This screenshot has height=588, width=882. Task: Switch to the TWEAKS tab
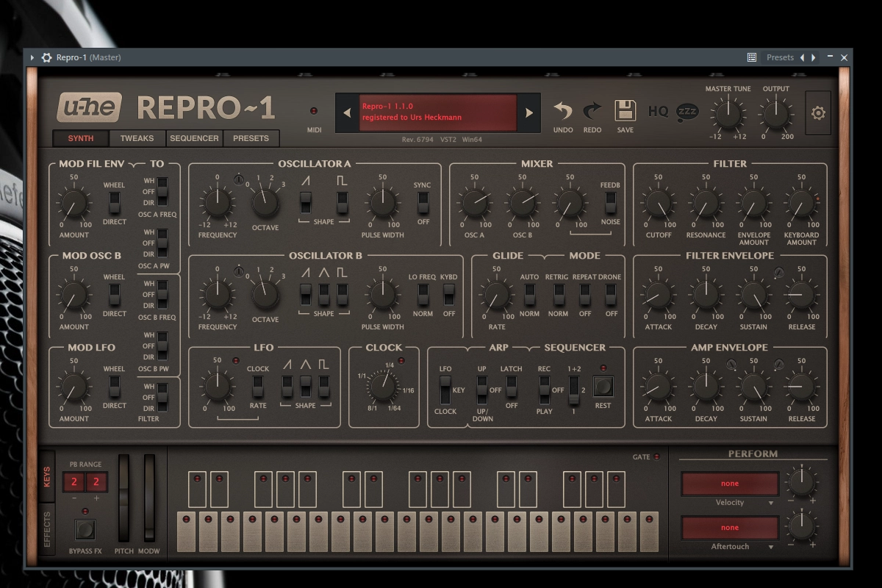point(137,138)
